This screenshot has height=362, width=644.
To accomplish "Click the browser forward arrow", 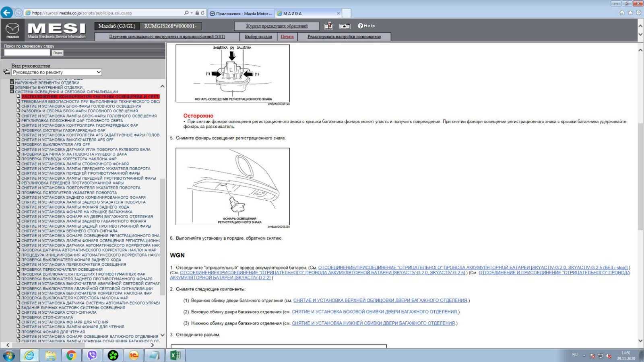I will pos(19,13).
